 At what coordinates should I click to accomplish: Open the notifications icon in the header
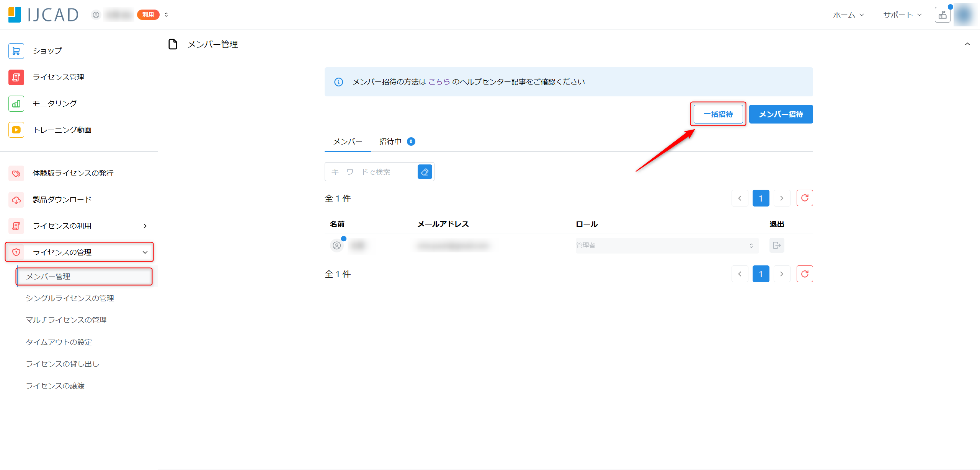coord(942,15)
